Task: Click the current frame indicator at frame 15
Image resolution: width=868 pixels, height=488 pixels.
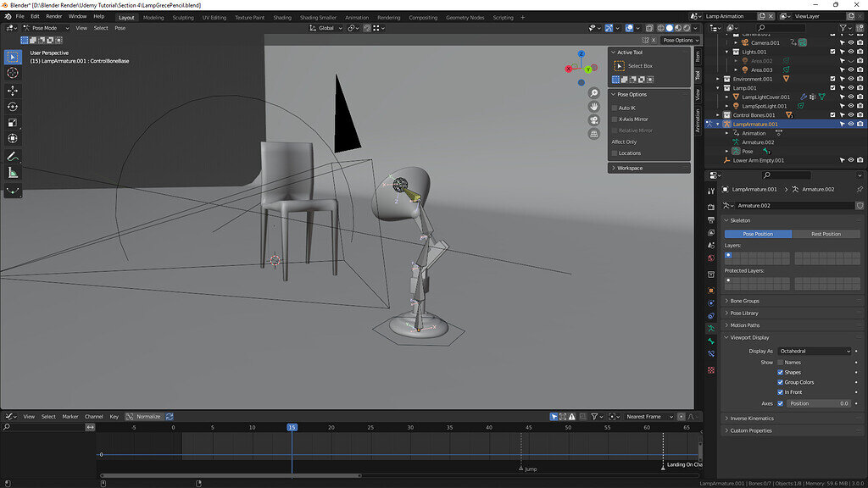Action: (292, 428)
